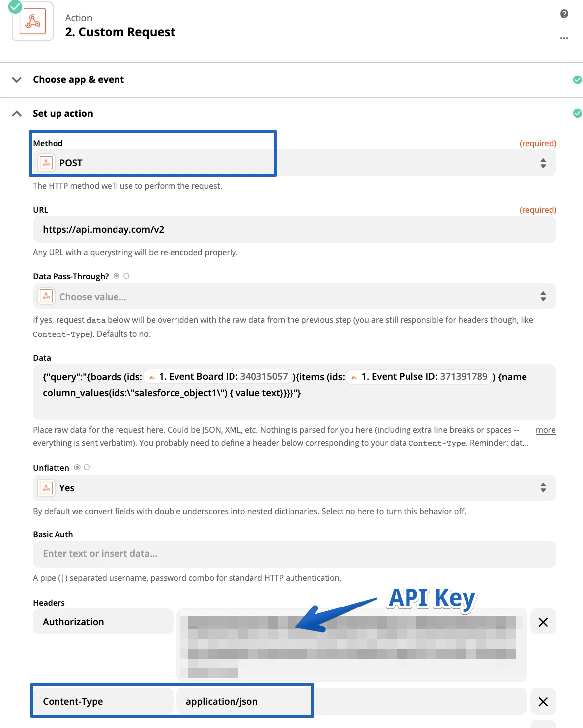Collapse the Set up action section
Viewport: 583px width, 728px height.
point(17,113)
